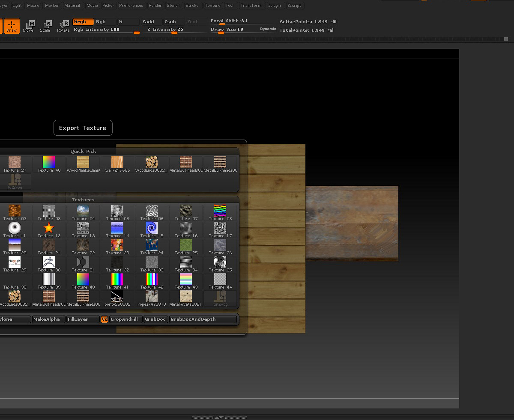The image size is (514, 420).
Task: Turn on Zsub
Action: click(x=173, y=22)
